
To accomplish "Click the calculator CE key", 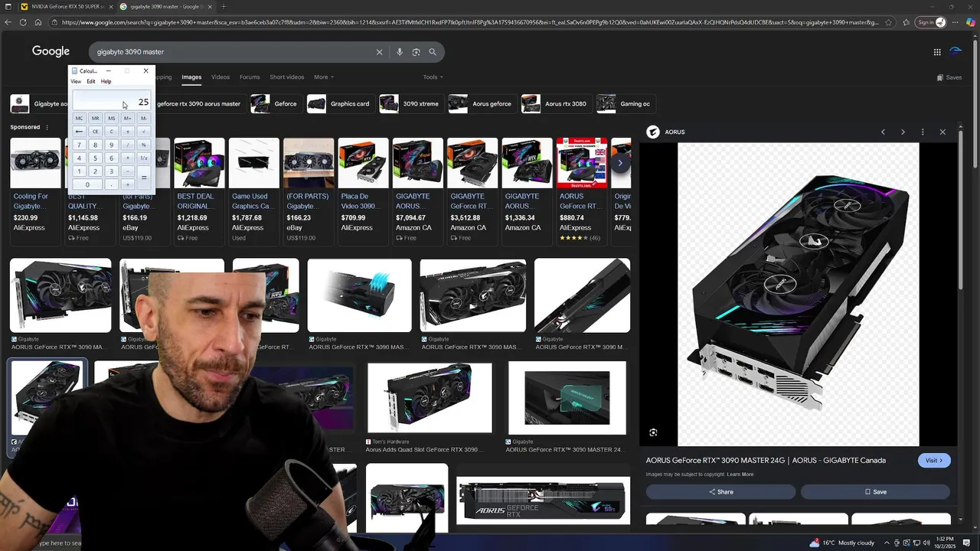I will [95, 132].
